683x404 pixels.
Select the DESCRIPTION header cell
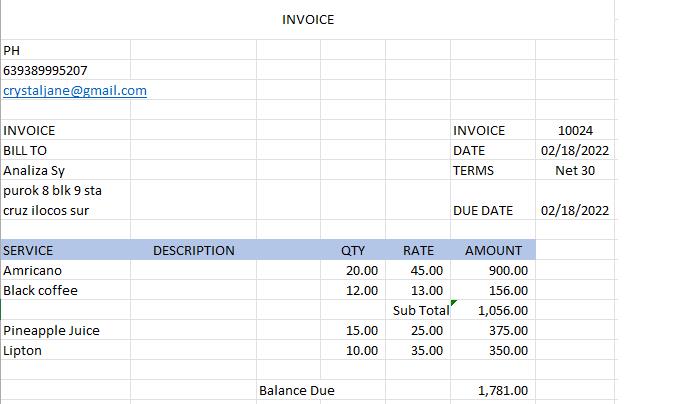click(x=193, y=251)
